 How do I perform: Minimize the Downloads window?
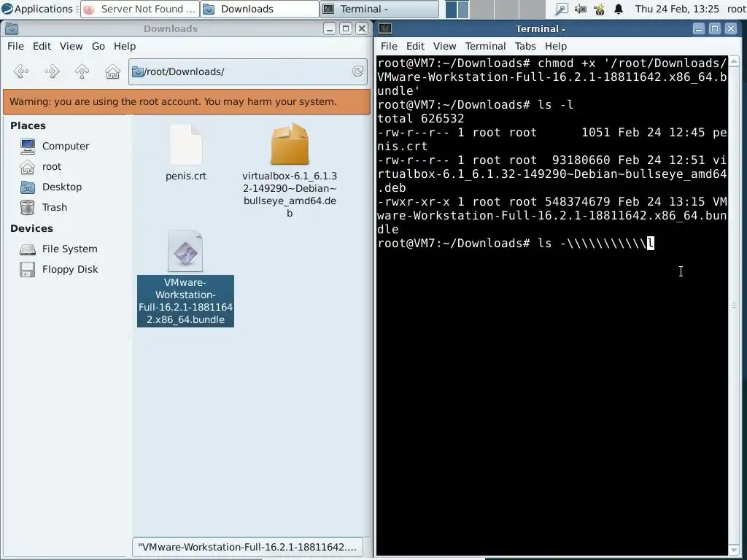pyautogui.click(x=330, y=28)
